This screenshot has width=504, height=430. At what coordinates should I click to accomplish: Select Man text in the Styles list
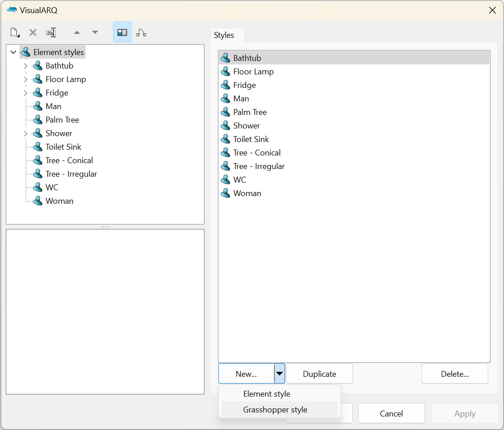click(x=241, y=98)
